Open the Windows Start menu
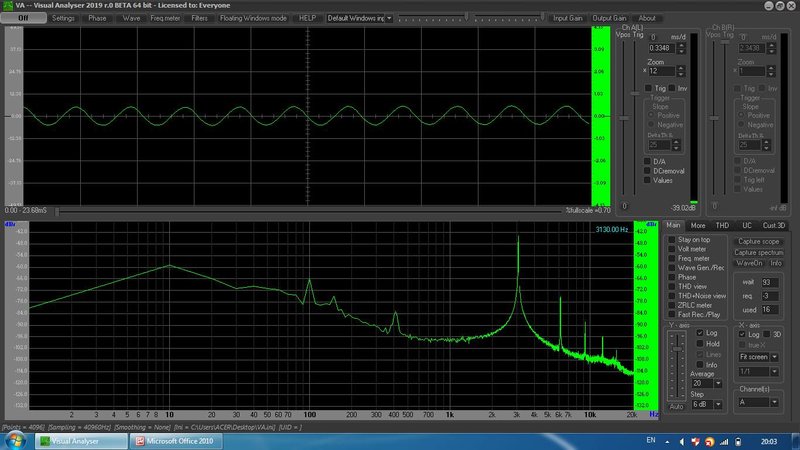 click(15, 441)
